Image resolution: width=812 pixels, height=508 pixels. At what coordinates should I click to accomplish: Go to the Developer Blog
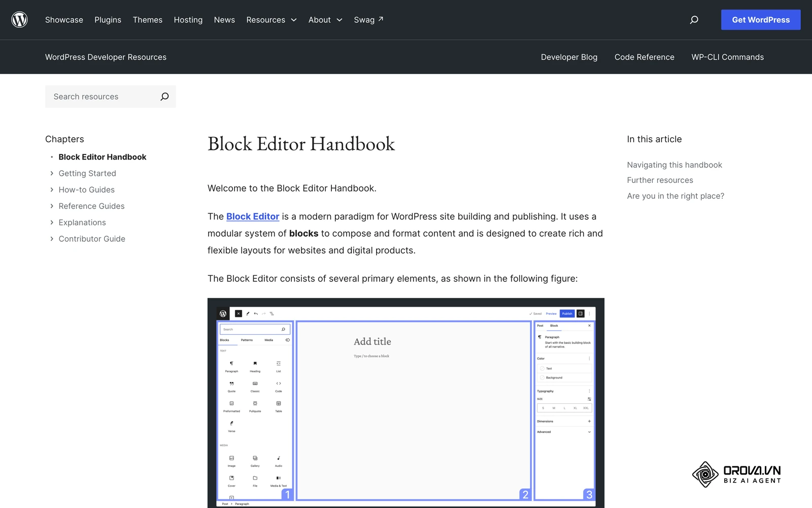(x=569, y=57)
